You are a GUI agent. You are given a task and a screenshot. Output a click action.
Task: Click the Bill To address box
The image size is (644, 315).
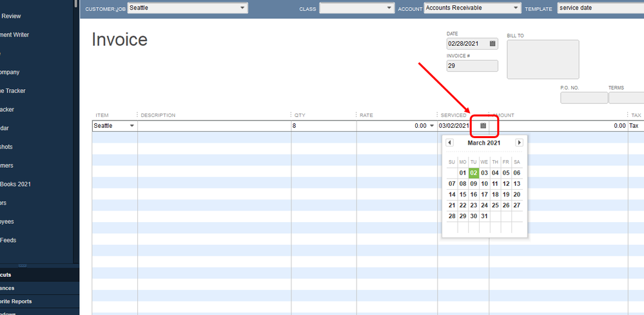pos(543,59)
